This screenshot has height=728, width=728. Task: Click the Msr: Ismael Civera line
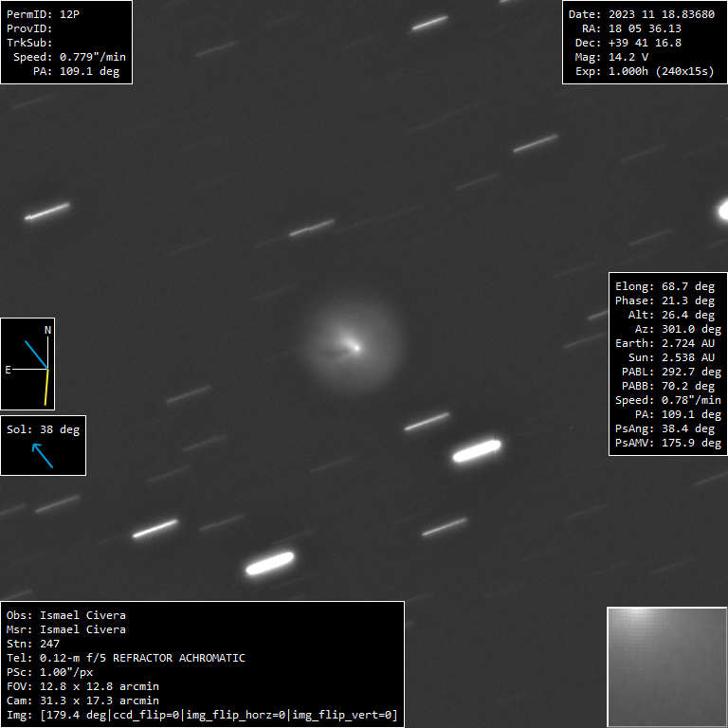tap(66, 629)
